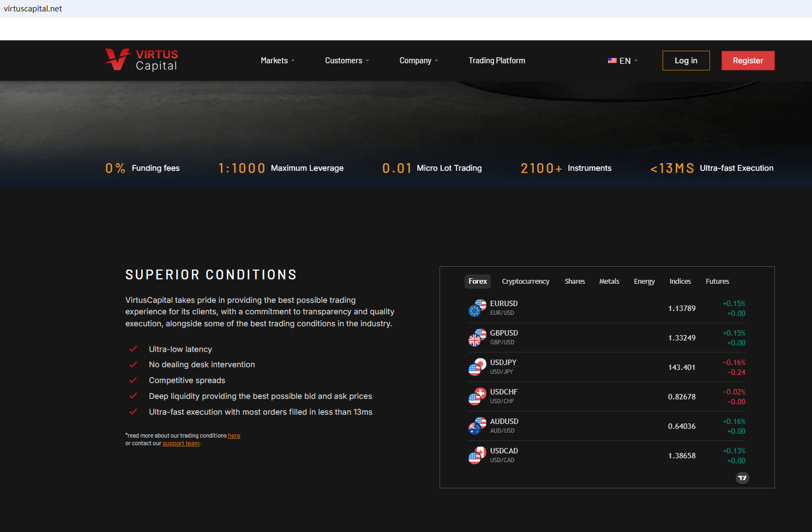Open the Trading Platform page

point(497,61)
